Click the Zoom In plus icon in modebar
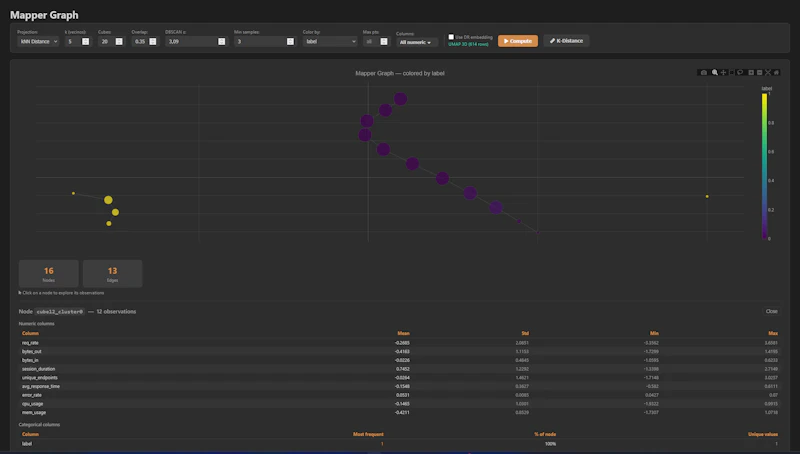This screenshot has height=454, width=800. 751,72
